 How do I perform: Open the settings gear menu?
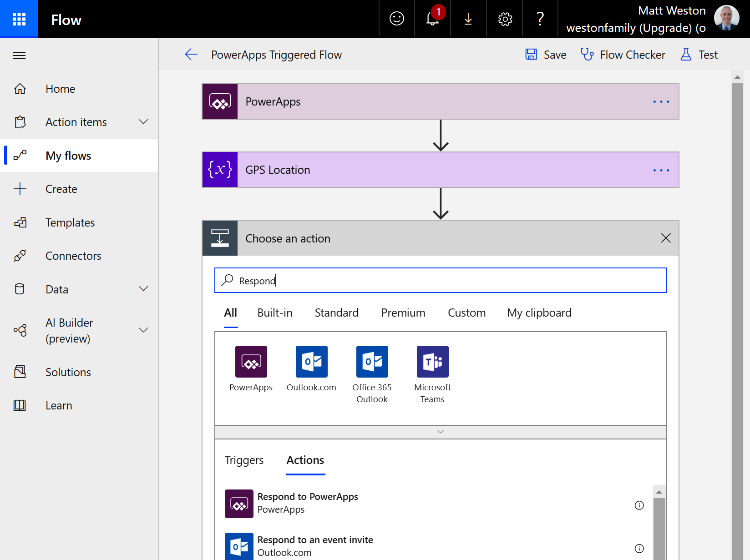pyautogui.click(x=505, y=19)
